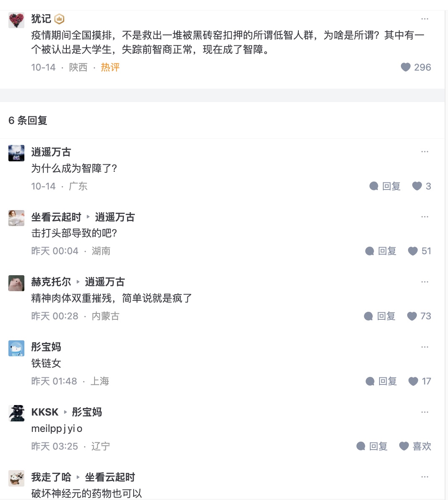Open 赫克托尔's hamster avatar

pyautogui.click(x=16, y=283)
